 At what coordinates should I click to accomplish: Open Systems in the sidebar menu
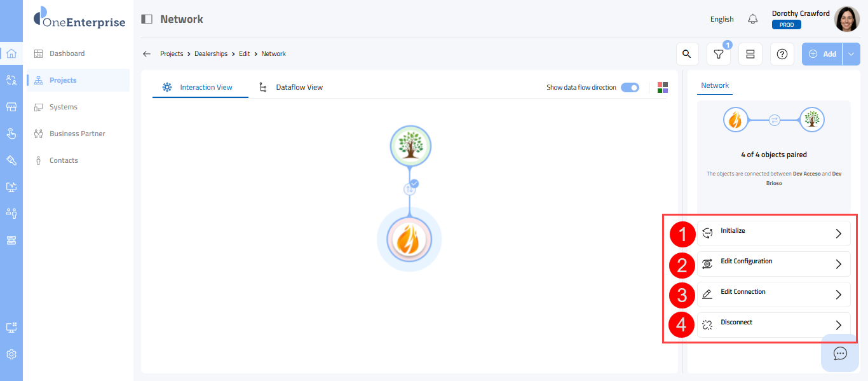[x=64, y=107]
